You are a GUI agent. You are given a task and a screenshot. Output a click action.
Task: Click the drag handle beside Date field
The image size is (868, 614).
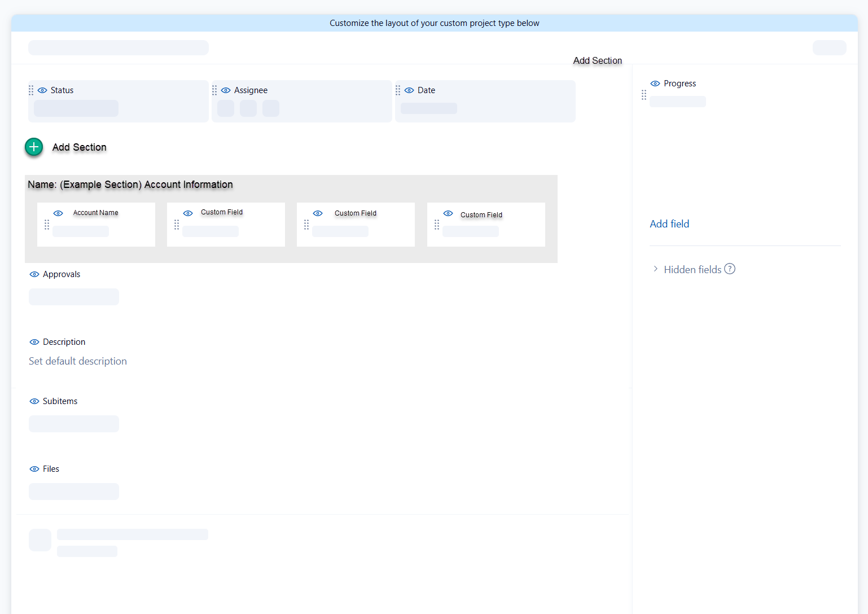tap(398, 90)
